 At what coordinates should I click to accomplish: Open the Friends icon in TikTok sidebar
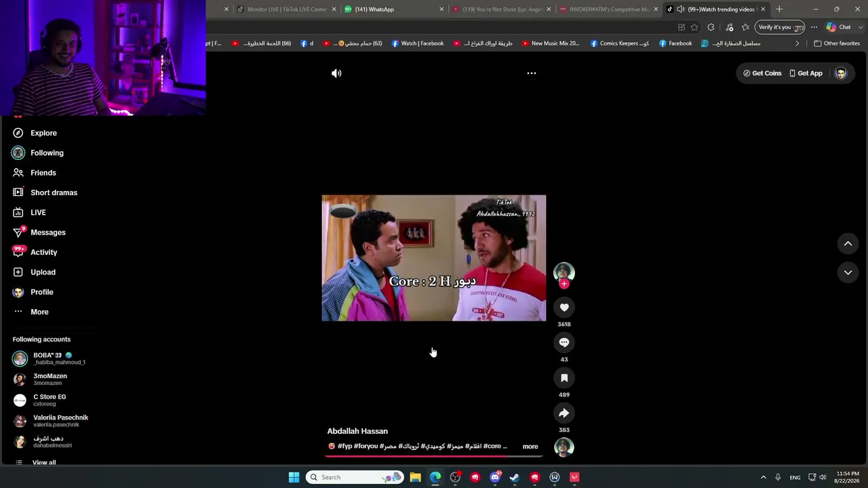coord(18,173)
